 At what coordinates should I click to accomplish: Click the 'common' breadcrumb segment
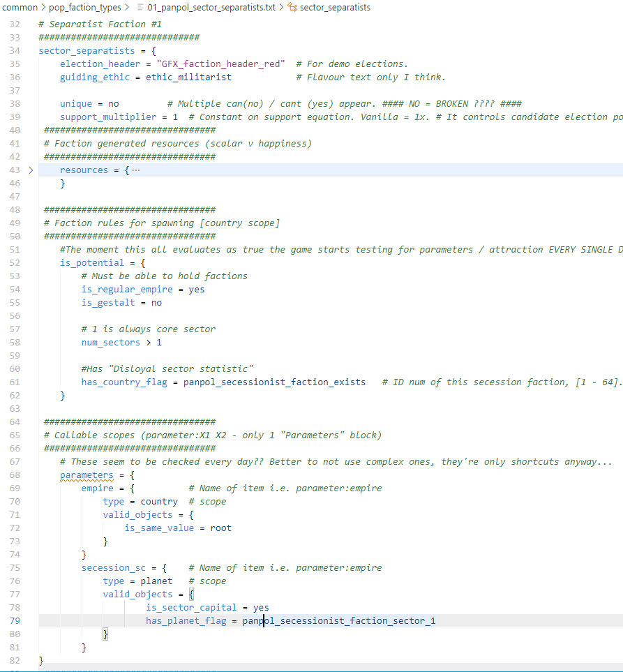20,7
